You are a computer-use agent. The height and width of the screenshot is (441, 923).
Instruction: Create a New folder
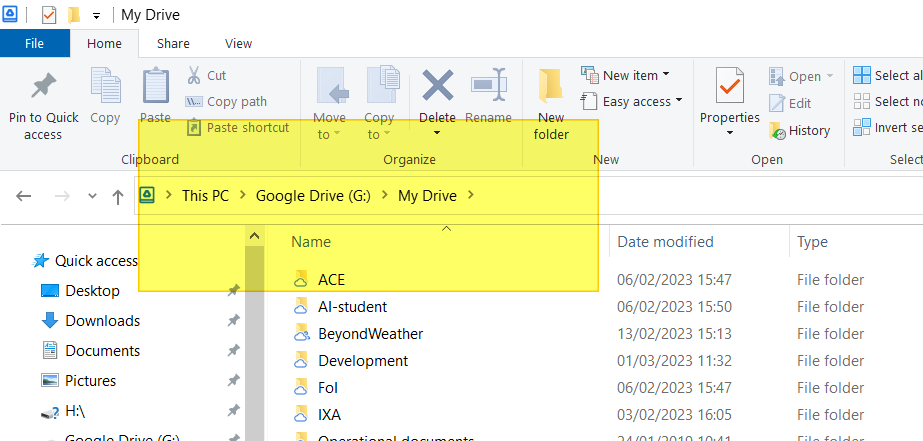(x=551, y=104)
